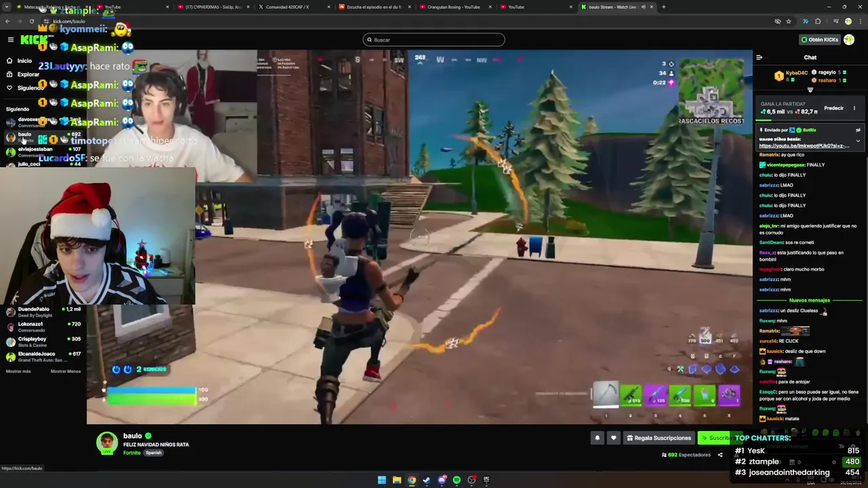This screenshot has height=488, width=868.
Task: Open the davooxeneize channel in sidebar
Action: (x=42, y=122)
